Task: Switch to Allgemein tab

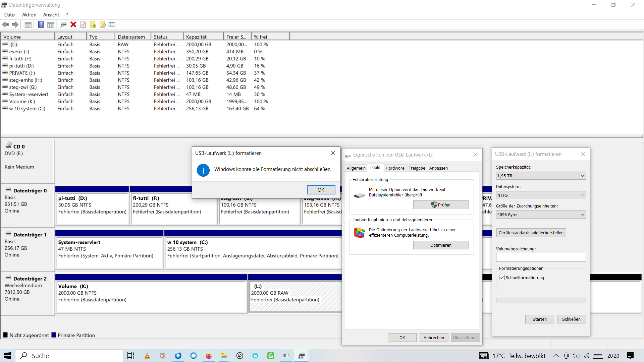Action: (356, 168)
